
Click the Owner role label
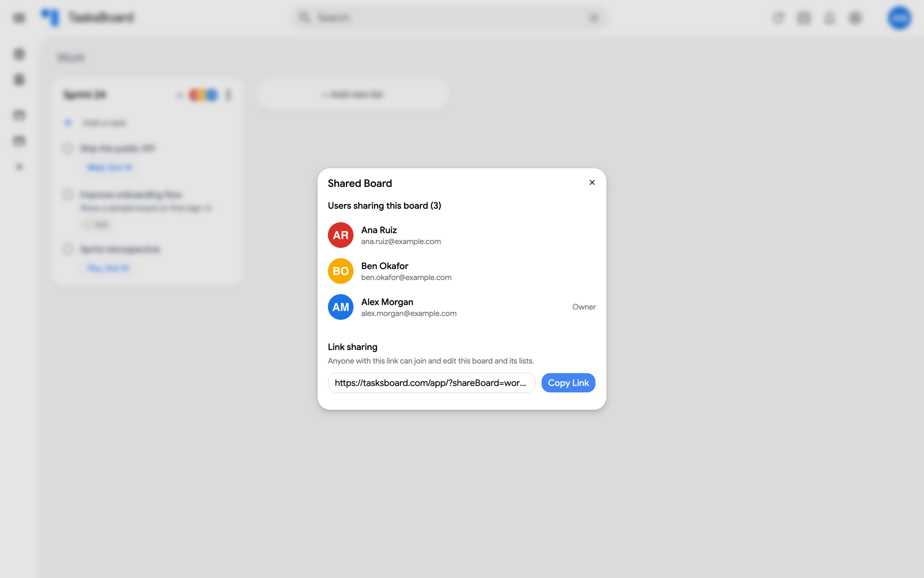point(584,307)
